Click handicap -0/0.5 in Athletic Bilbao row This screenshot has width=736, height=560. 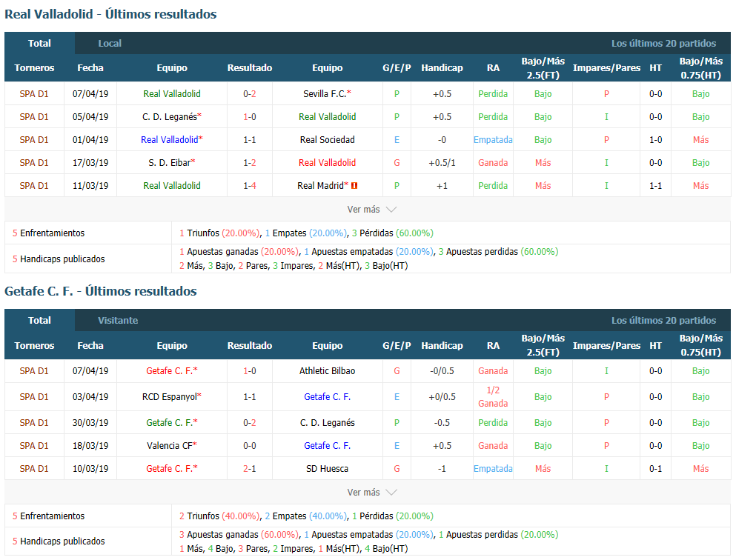(x=442, y=371)
